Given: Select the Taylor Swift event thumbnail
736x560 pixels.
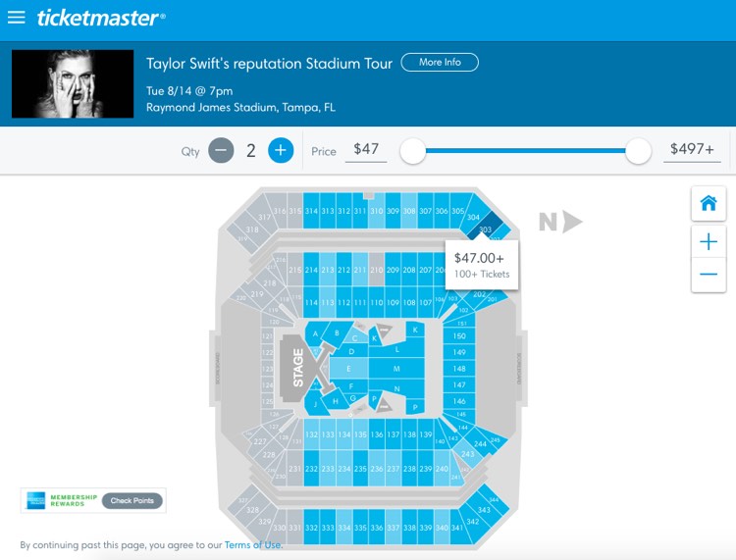Looking at the screenshot, I should click(73, 84).
